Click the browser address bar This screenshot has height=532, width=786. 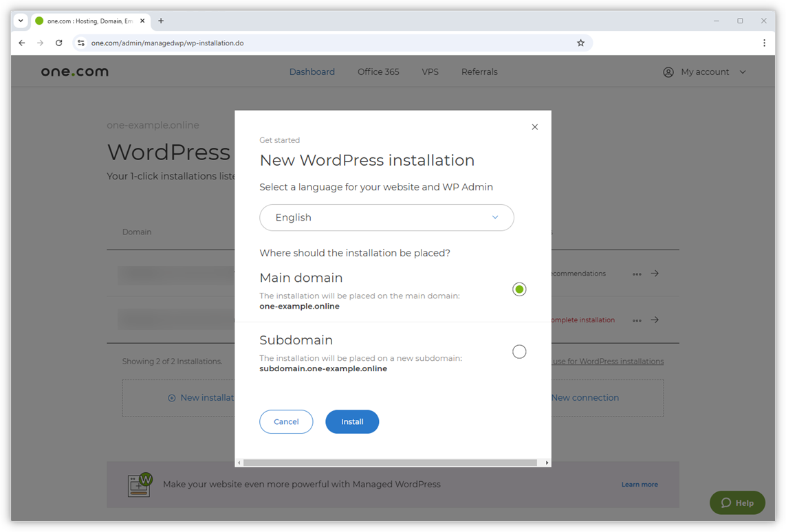click(275, 43)
